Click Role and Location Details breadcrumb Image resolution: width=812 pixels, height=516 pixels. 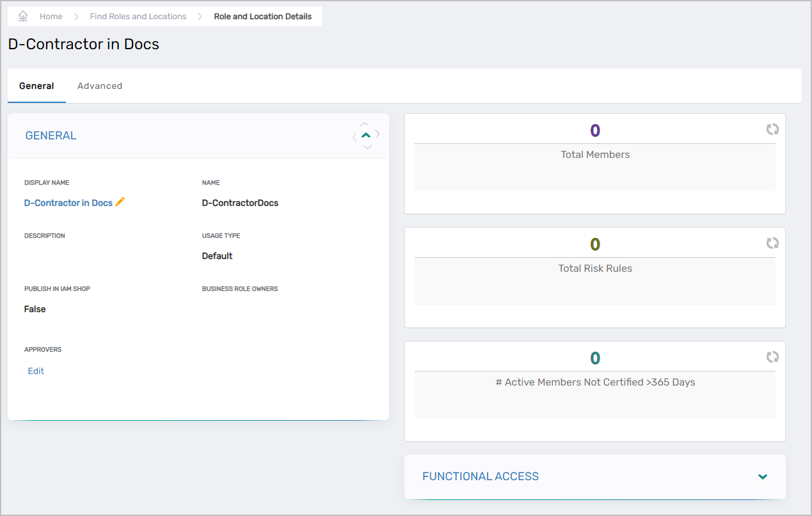coord(262,17)
